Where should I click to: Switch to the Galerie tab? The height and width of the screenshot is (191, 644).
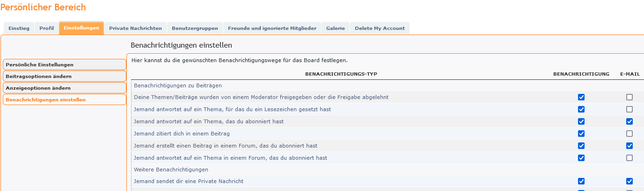click(x=336, y=28)
